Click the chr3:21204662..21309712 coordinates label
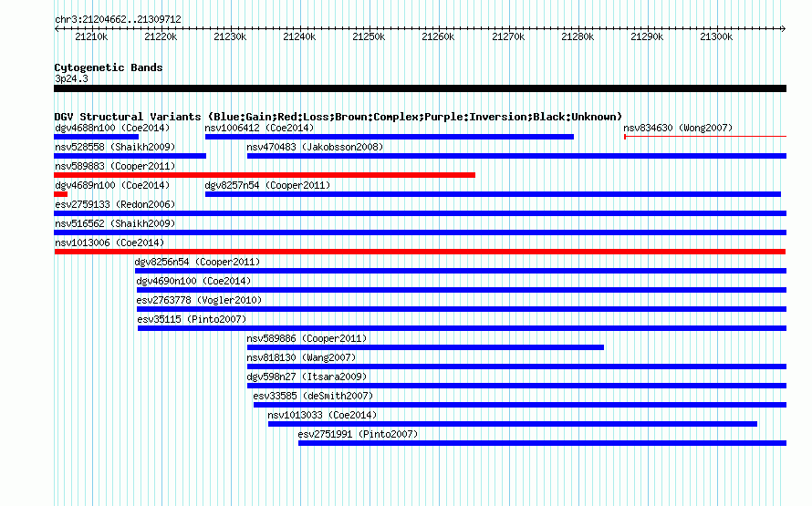 point(118,19)
